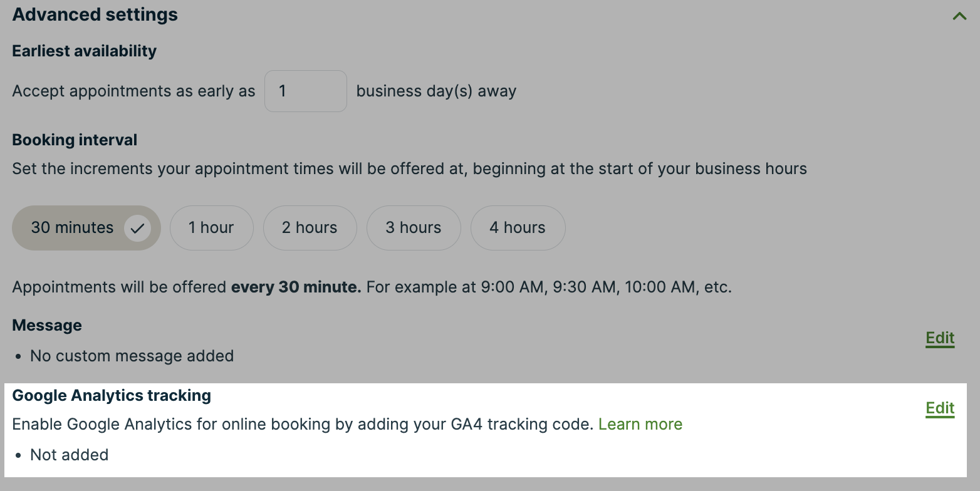Collapse the Advanced settings chevron
Screen dimensions: 980x491
pyautogui.click(x=959, y=16)
